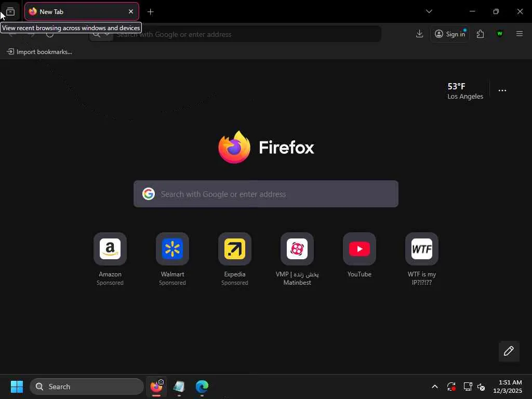Open the Downloads panel icon
This screenshot has width=532, height=399.
click(419, 34)
